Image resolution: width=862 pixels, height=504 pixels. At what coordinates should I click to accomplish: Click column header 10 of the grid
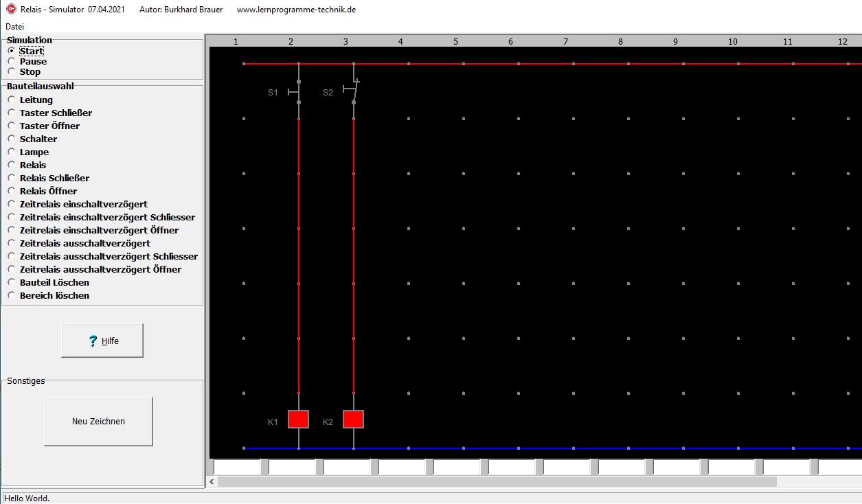tap(733, 42)
